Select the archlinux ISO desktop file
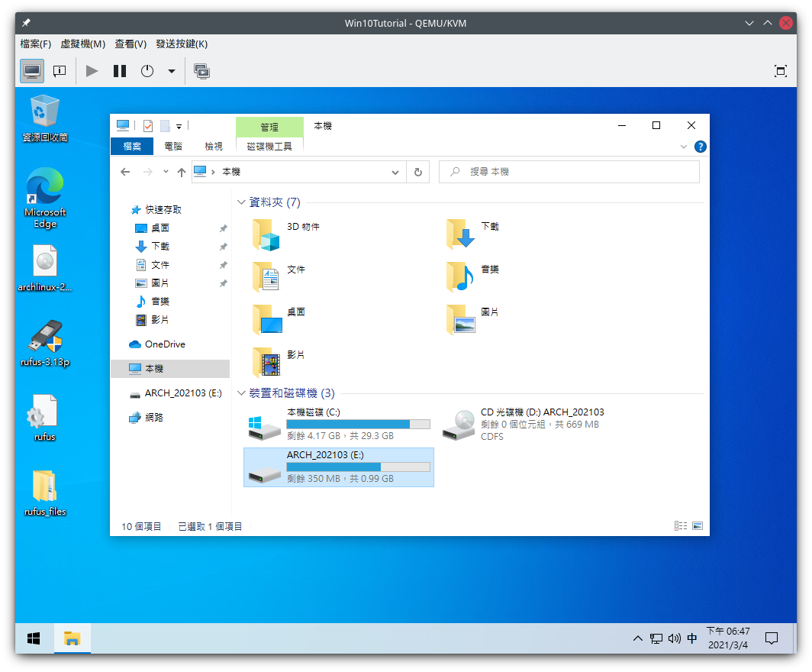This screenshot has width=812, height=672. point(45,268)
